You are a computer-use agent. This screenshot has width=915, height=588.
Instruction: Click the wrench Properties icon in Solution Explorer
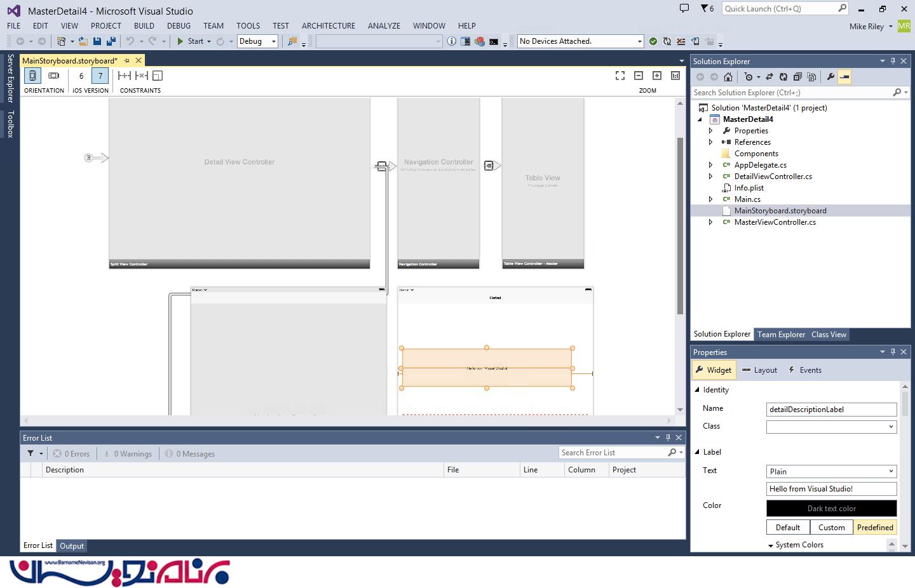pos(830,77)
